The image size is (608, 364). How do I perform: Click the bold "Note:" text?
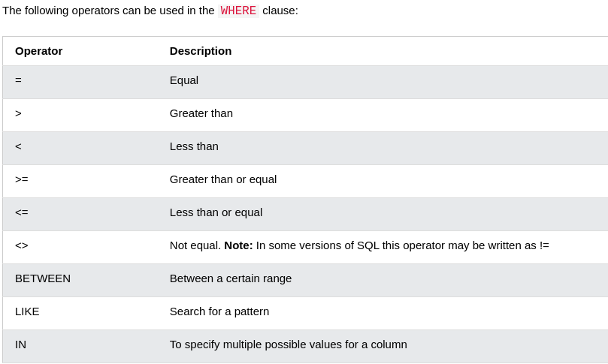(238, 245)
